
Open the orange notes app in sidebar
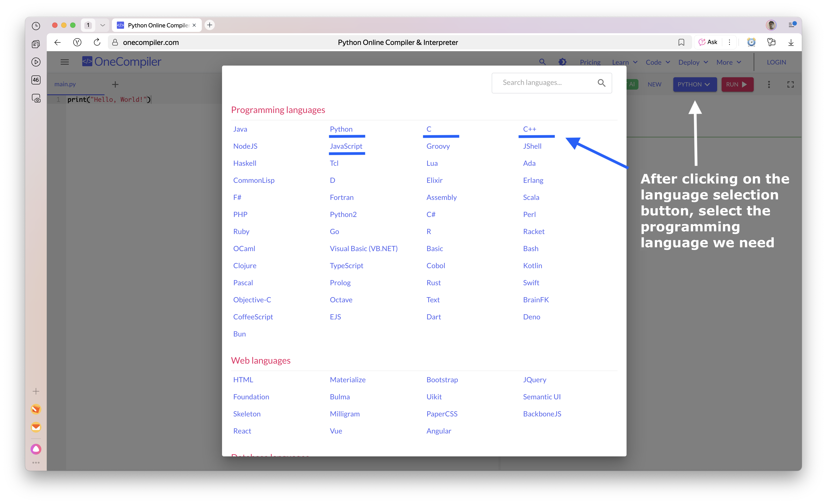pos(36,409)
